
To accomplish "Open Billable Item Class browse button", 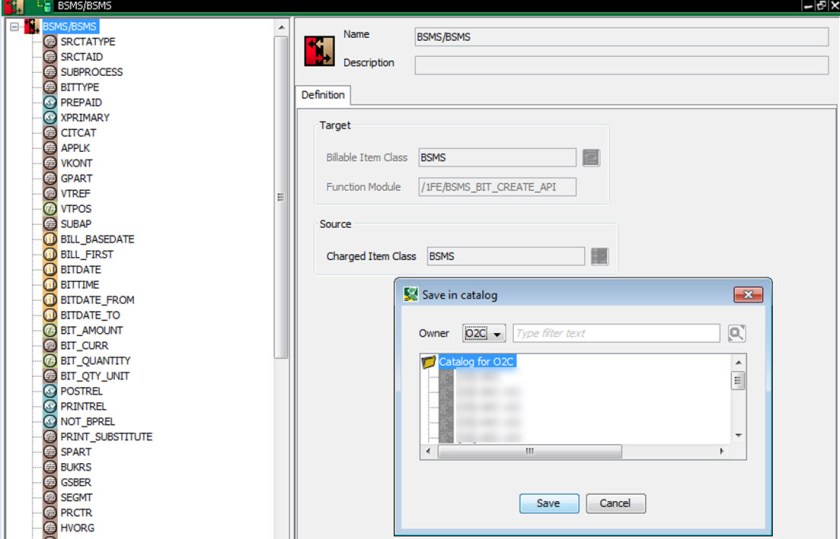I will pyautogui.click(x=591, y=158).
